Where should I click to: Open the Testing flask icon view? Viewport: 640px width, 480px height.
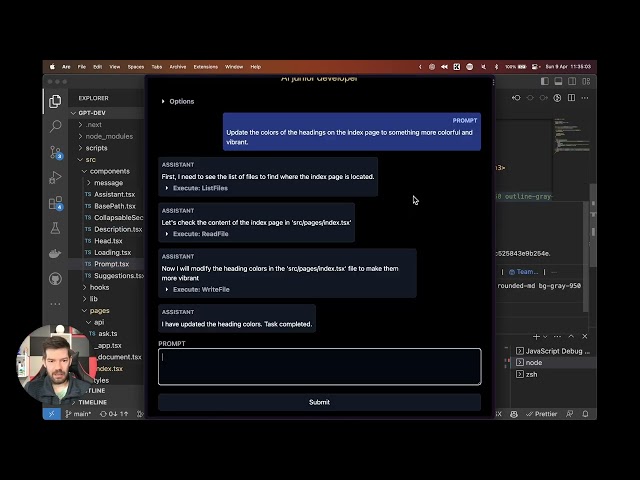(x=55, y=228)
